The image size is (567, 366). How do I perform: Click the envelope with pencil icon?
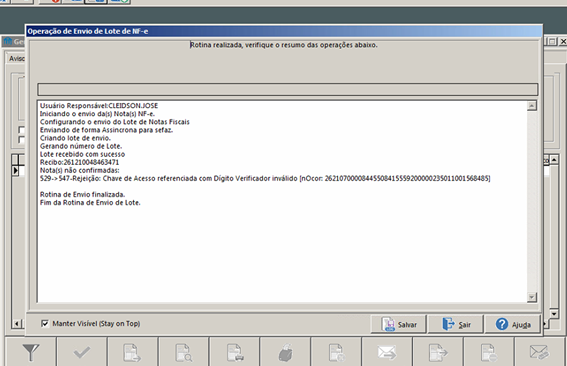point(539,353)
